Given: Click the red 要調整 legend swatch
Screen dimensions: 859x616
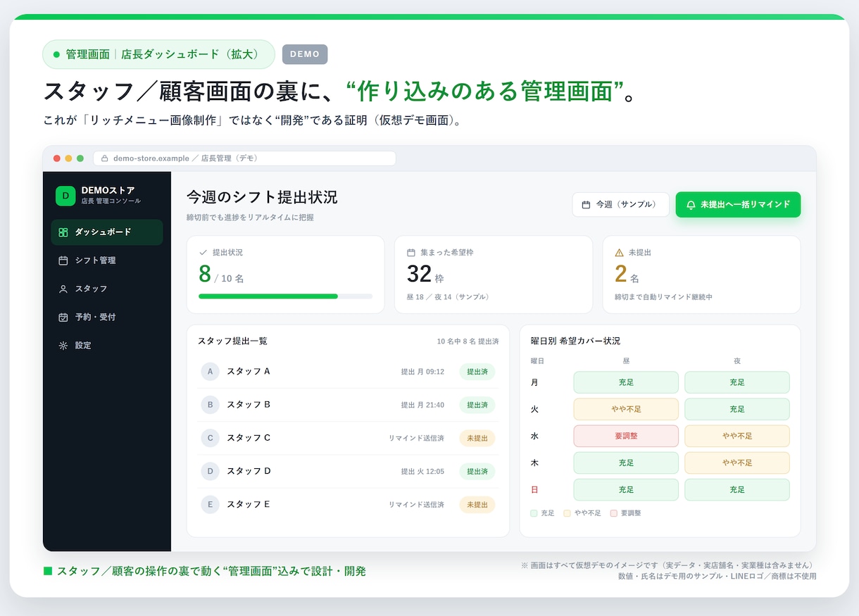Looking at the screenshot, I should pos(614,513).
